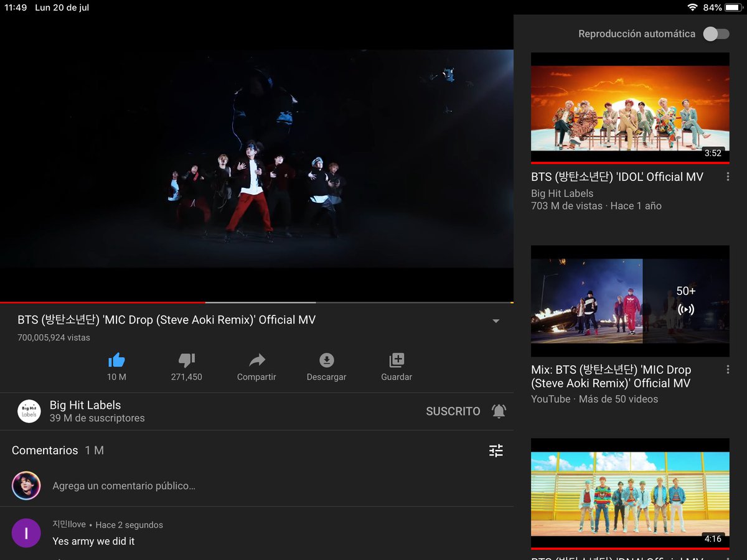Image resolution: width=747 pixels, height=560 pixels.
Task: Tap the blue like thumbs-up icon
Action: (116, 360)
